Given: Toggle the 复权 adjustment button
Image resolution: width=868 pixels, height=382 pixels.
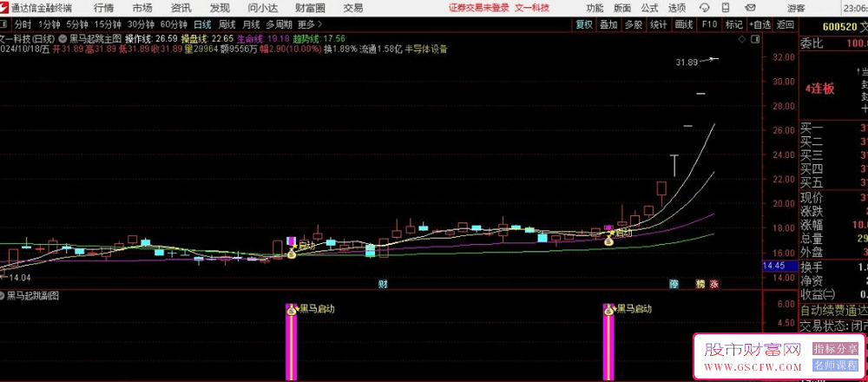Looking at the screenshot, I should click(584, 24).
